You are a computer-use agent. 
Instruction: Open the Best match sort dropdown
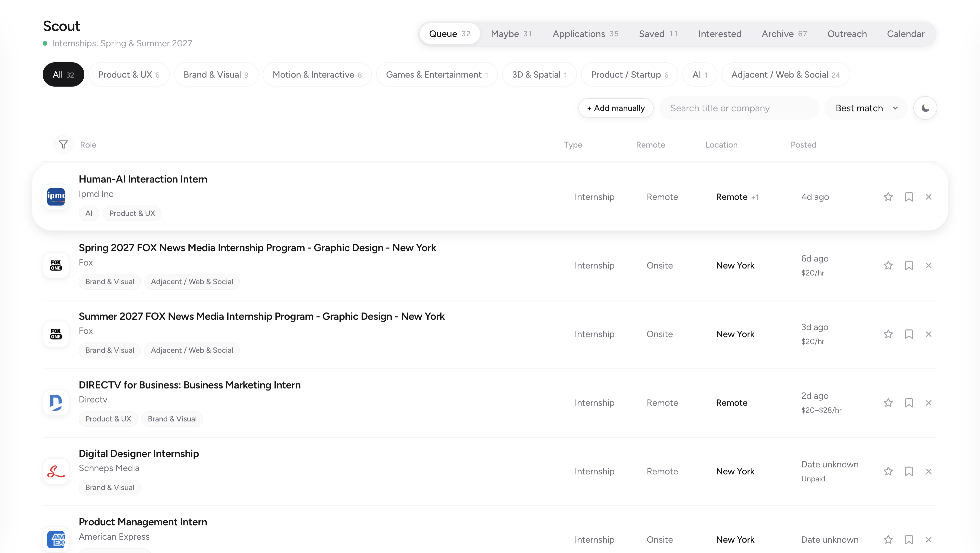pos(866,108)
